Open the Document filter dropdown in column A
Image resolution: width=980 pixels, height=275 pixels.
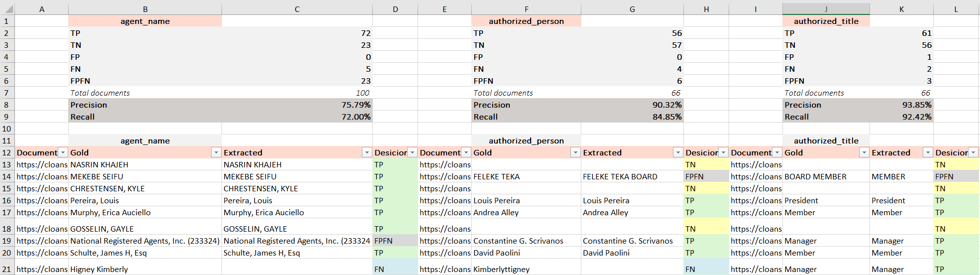click(63, 152)
